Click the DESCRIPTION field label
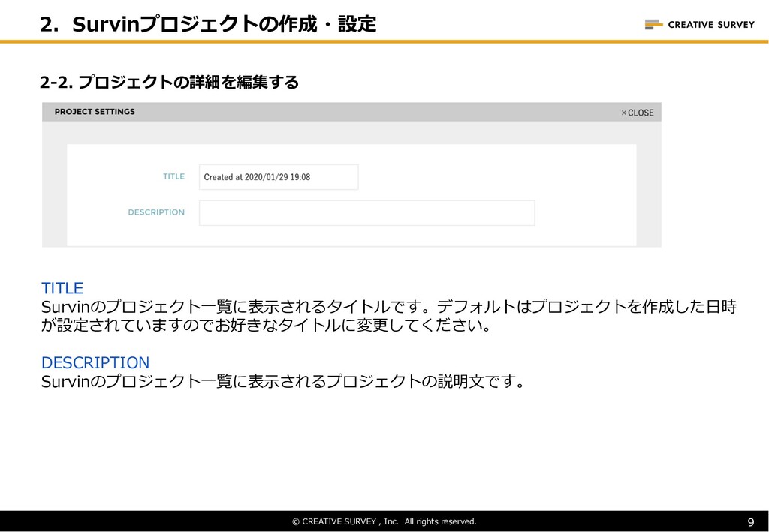The image size is (769, 532). 156,212
